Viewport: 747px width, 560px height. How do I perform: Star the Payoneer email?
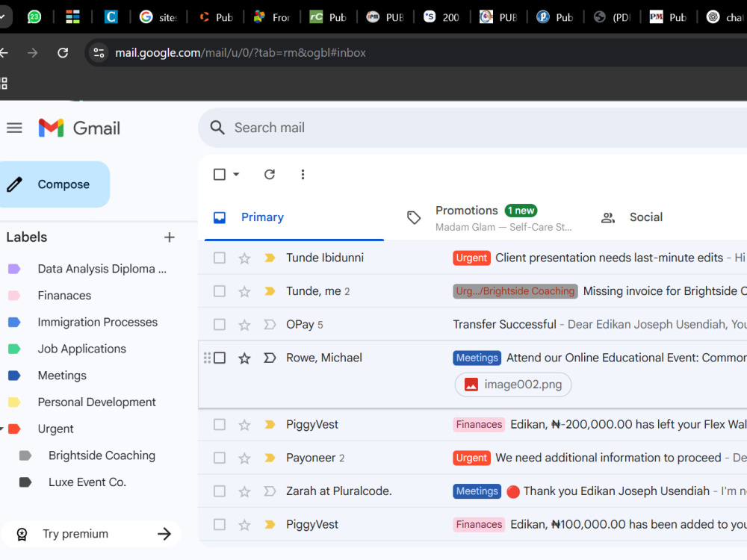(244, 458)
